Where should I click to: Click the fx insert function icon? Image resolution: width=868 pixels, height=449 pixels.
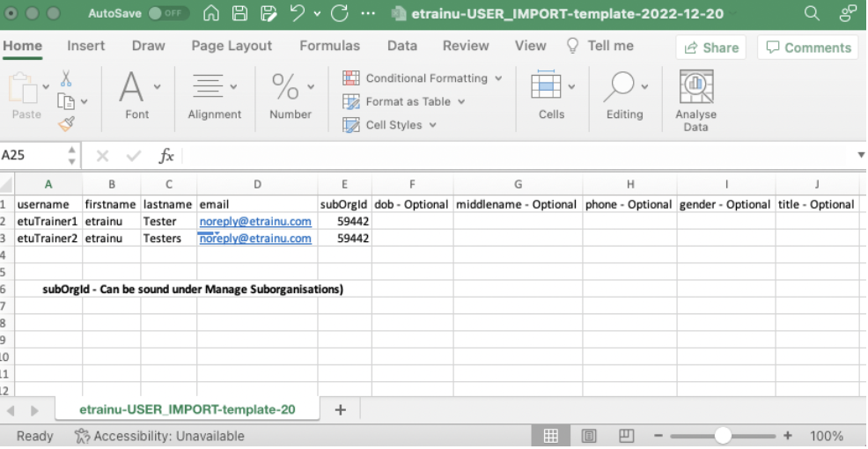166,156
